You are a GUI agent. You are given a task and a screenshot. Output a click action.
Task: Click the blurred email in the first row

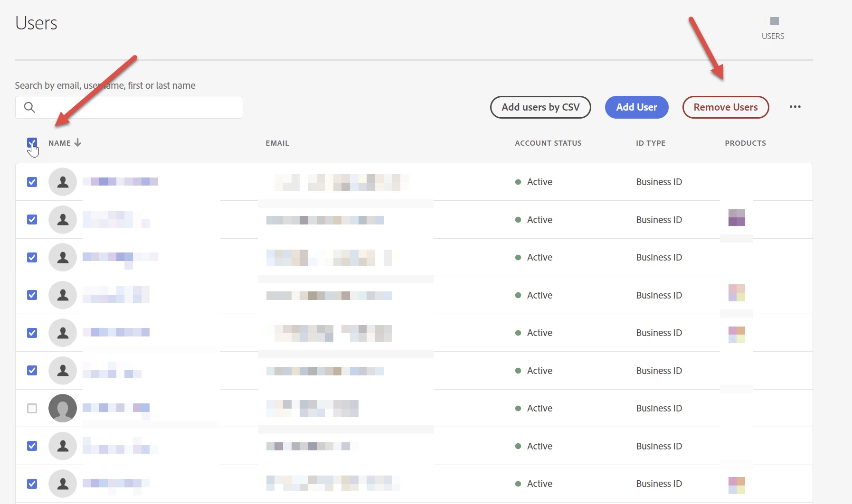click(x=341, y=182)
